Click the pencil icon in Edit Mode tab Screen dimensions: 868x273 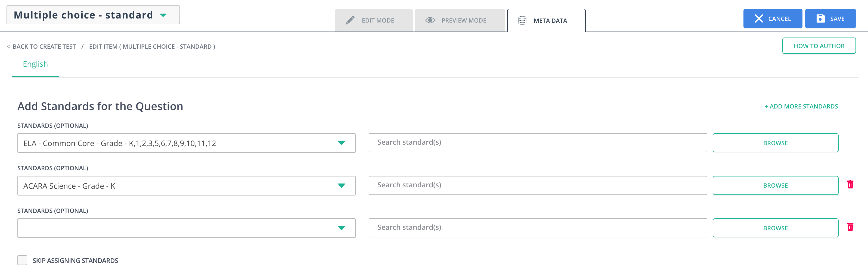pyautogui.click(x=350, y=20)
